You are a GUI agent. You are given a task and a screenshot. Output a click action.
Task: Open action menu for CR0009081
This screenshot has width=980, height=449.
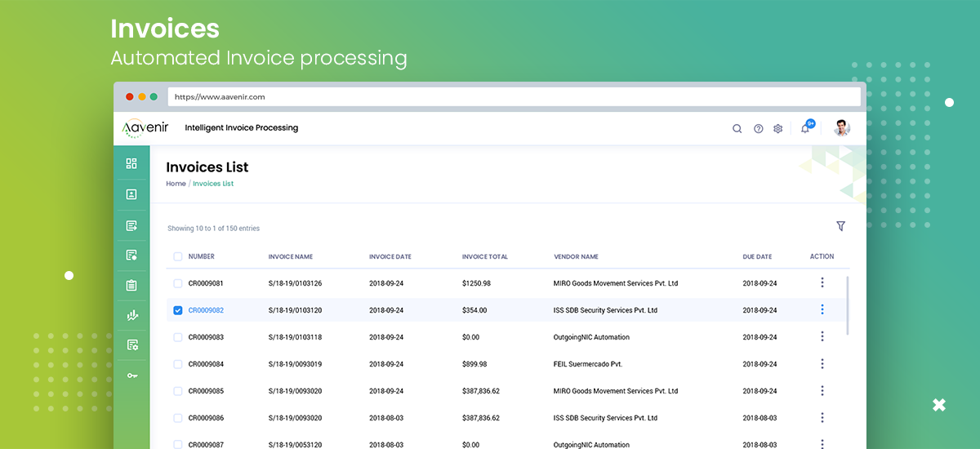[x=822, y=282]
